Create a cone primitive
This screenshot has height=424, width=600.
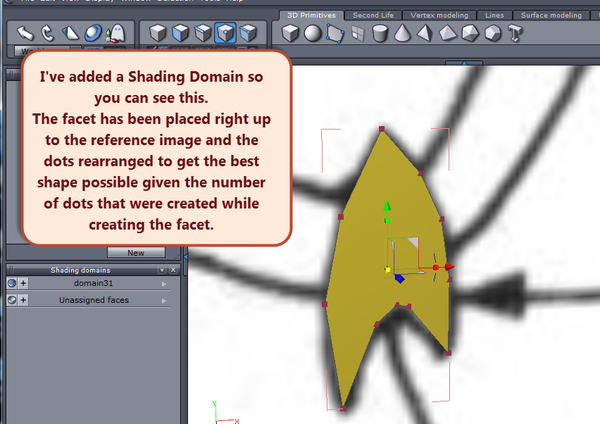coord(403,33)
